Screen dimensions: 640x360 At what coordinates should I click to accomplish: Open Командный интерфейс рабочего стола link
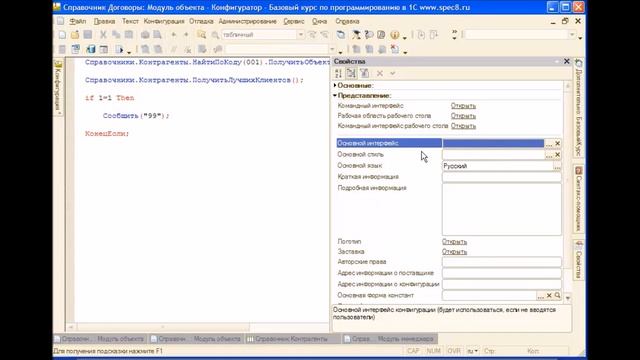coord(463,126)
